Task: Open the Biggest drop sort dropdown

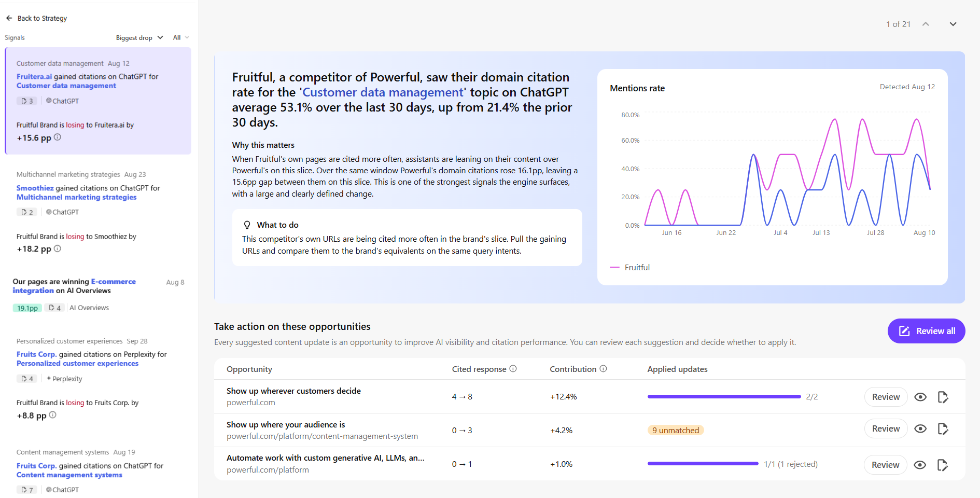Action: (x=139, y=38)
